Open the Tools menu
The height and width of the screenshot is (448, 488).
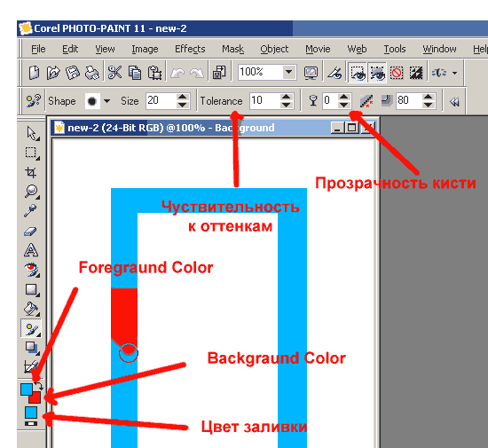click(394, 49)
